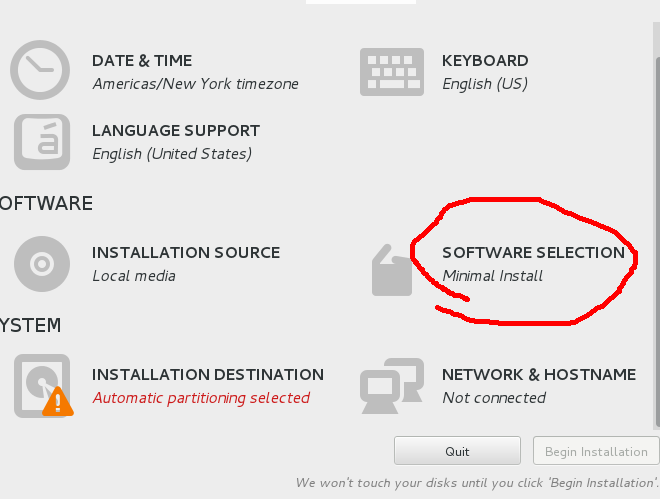Open the KEYBOARD heading
Viewport: 660px width, 499px height.
tap(485, 61)
